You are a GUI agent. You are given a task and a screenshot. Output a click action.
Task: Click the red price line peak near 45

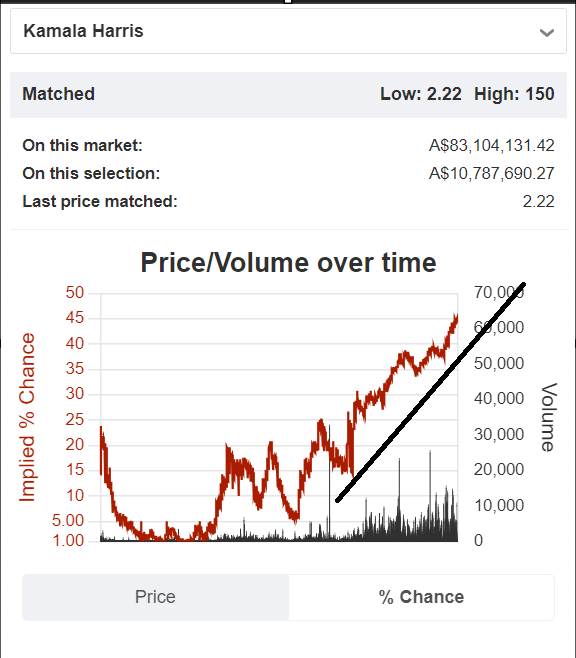pyautogui.click(x=456, y=318)
